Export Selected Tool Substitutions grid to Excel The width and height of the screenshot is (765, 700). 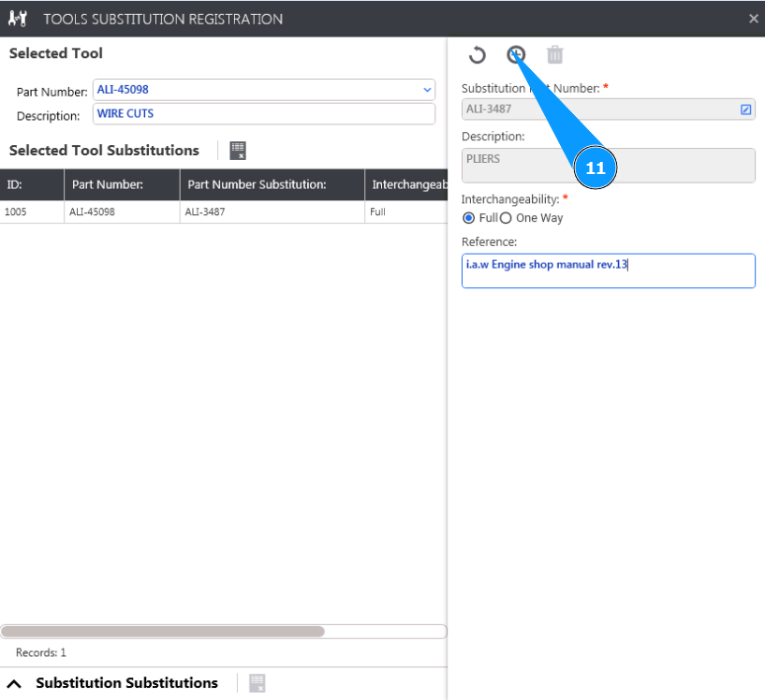tap(238, 151)
